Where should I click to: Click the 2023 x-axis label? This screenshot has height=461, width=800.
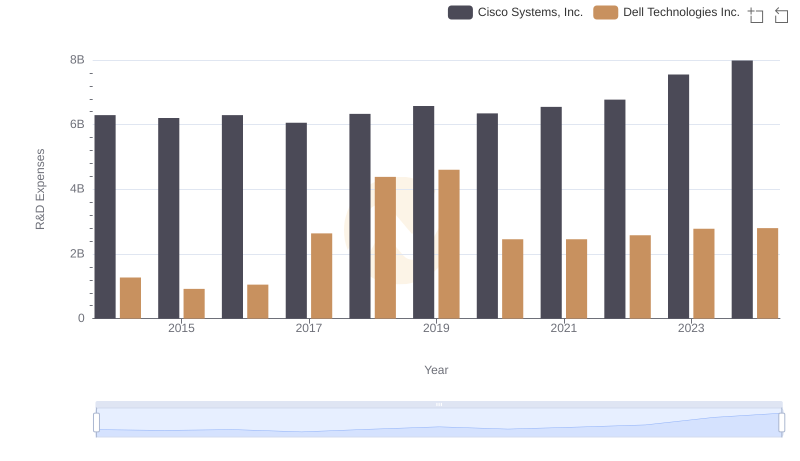coord(691,328)
